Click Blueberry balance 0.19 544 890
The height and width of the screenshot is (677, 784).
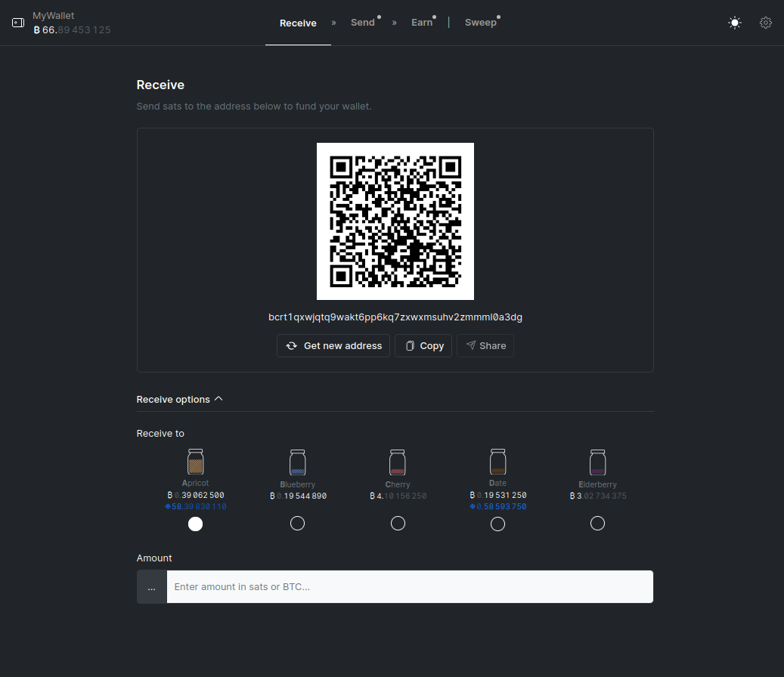[298, 496]
